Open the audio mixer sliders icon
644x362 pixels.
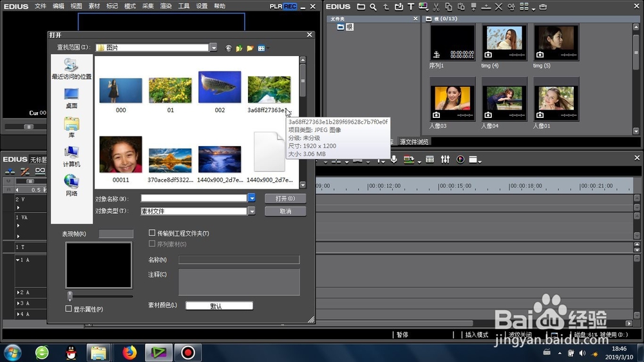coord(445,160)
